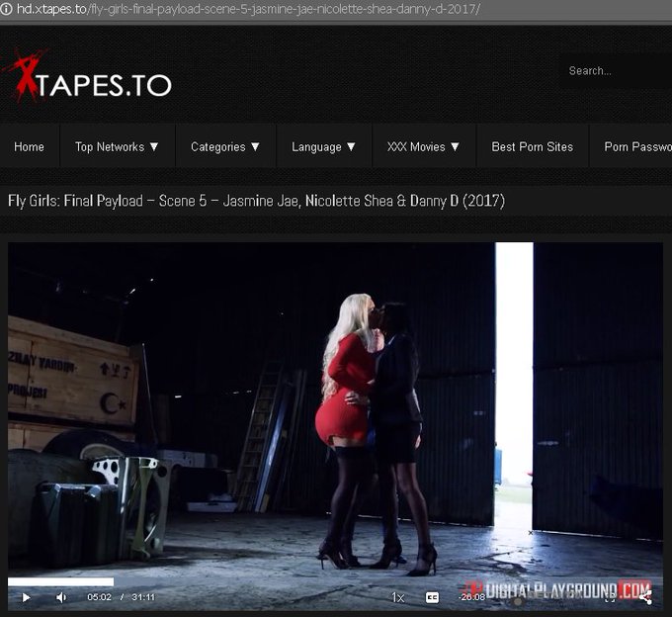672x617 pixels.
Task: Click the URL text in the address bar
Action: [249, 9]
